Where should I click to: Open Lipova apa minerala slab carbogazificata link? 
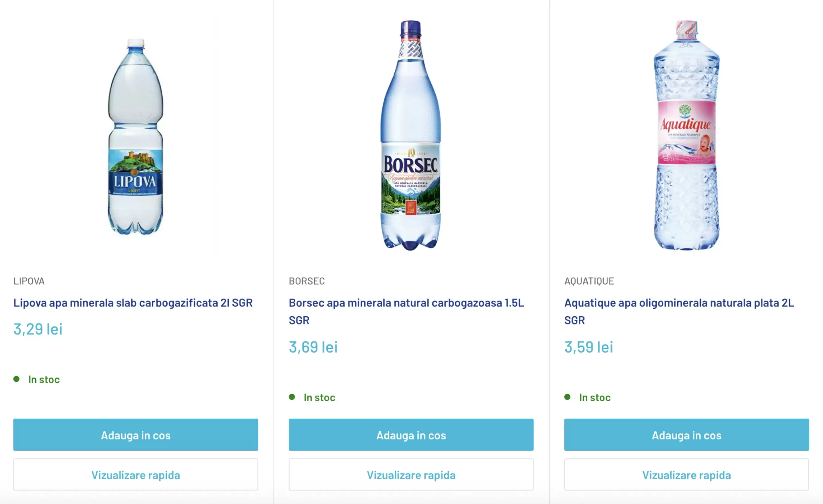click(133, 303)
